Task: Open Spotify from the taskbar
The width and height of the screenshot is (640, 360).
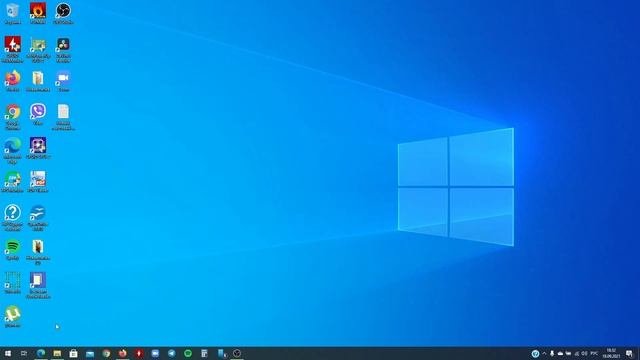Action: [x=188, y=353]
